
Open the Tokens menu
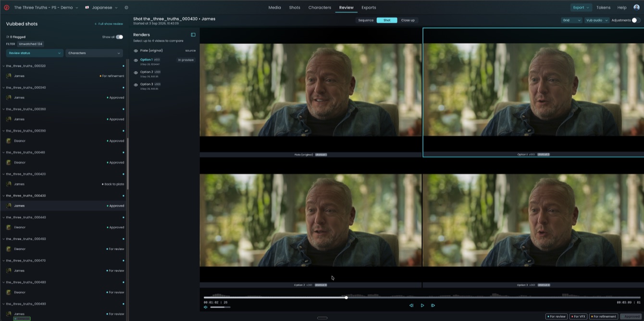point(603,8)
